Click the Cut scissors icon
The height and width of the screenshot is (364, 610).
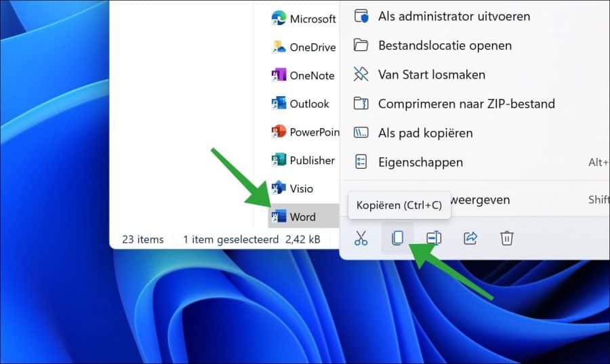361,238
